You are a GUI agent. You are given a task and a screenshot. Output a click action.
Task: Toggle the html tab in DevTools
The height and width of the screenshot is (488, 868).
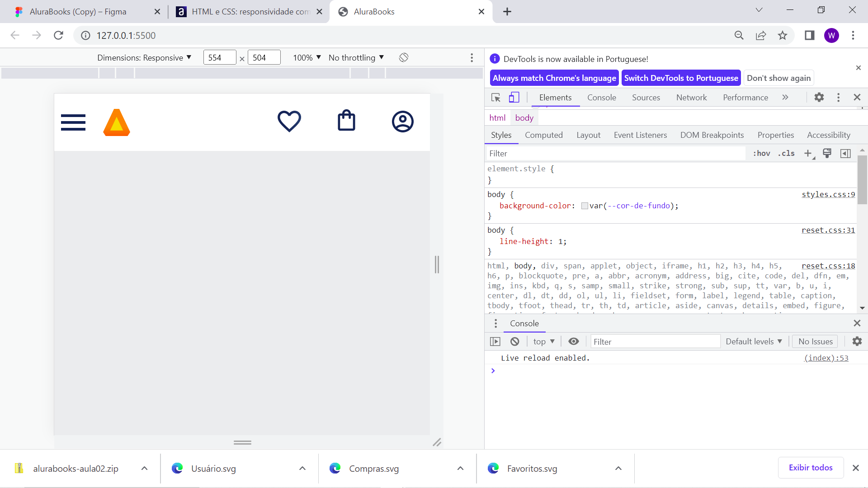pos(497,117)
